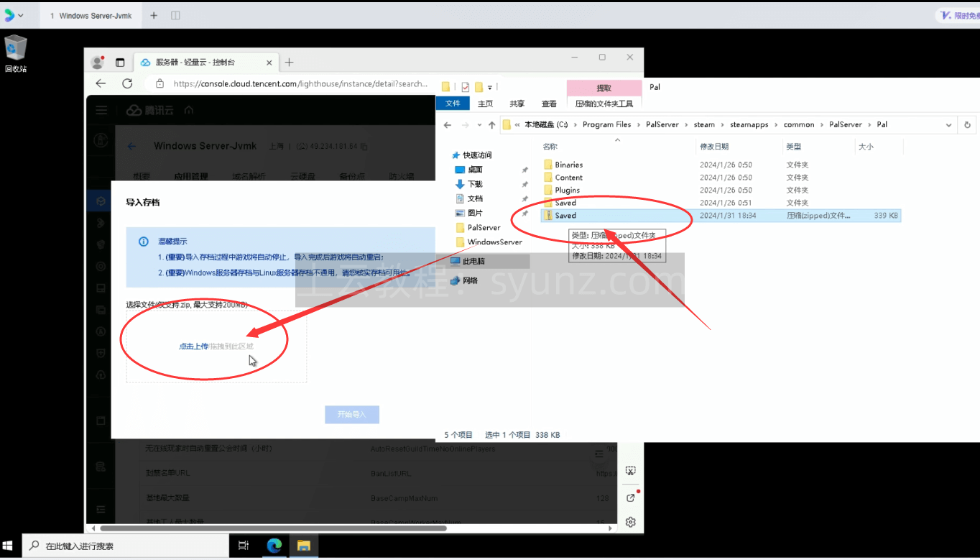Open the Saved folder dated 2024/1/26 0:51
The height and width of the screenshot is (560, 980).
[x=565, y=203]
